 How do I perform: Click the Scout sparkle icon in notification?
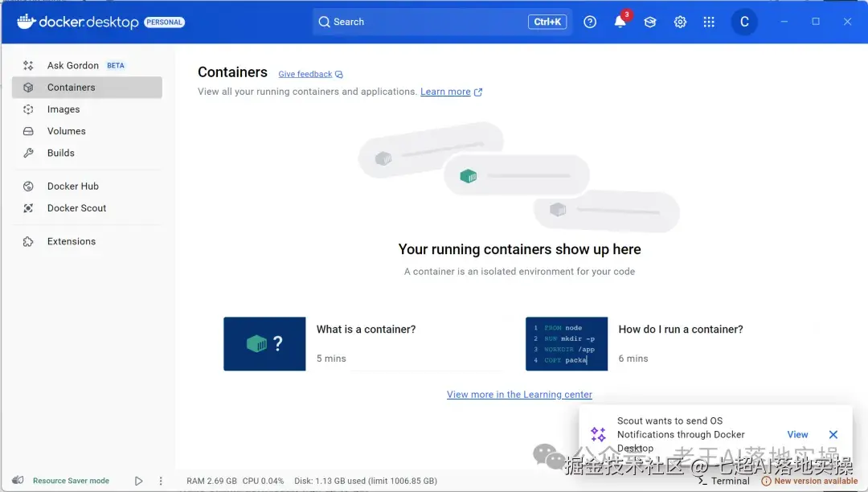(x=598, y=434)
